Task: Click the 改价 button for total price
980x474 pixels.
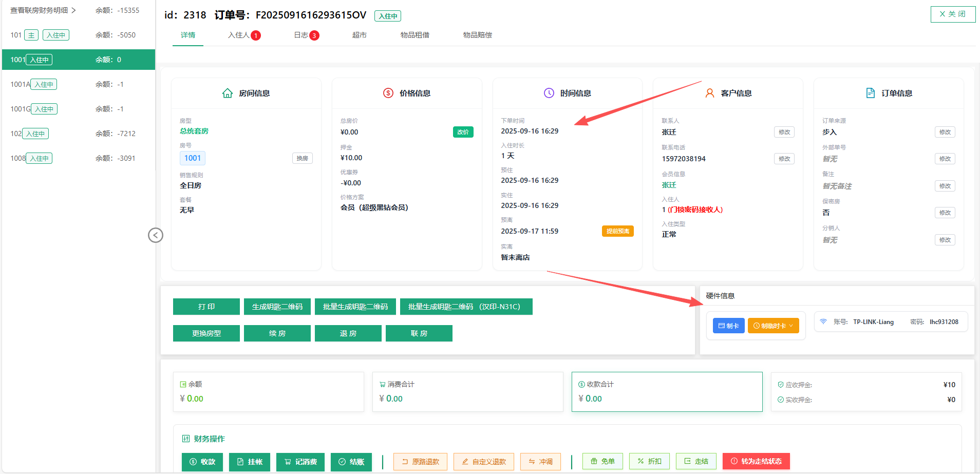Action: (463, 132)
